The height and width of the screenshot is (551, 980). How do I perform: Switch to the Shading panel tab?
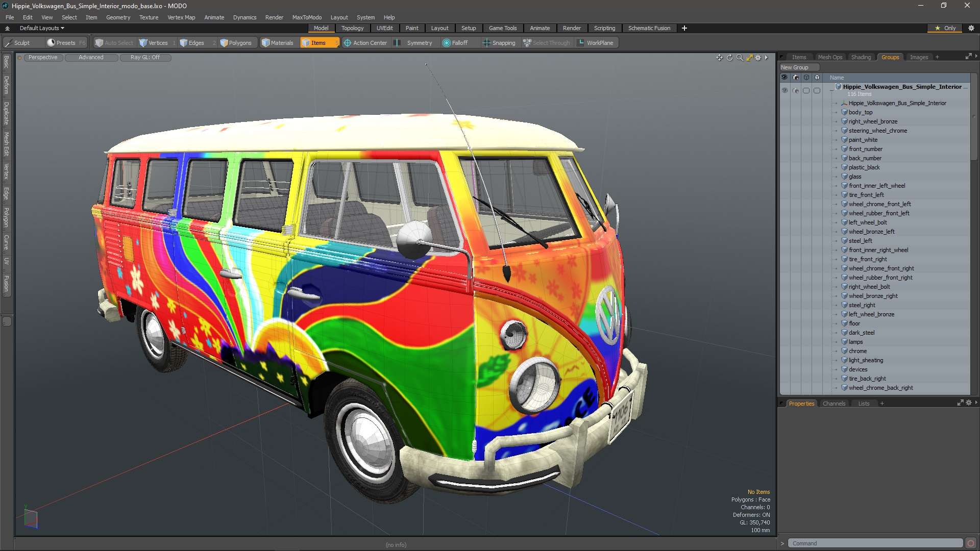coord(861,57)
